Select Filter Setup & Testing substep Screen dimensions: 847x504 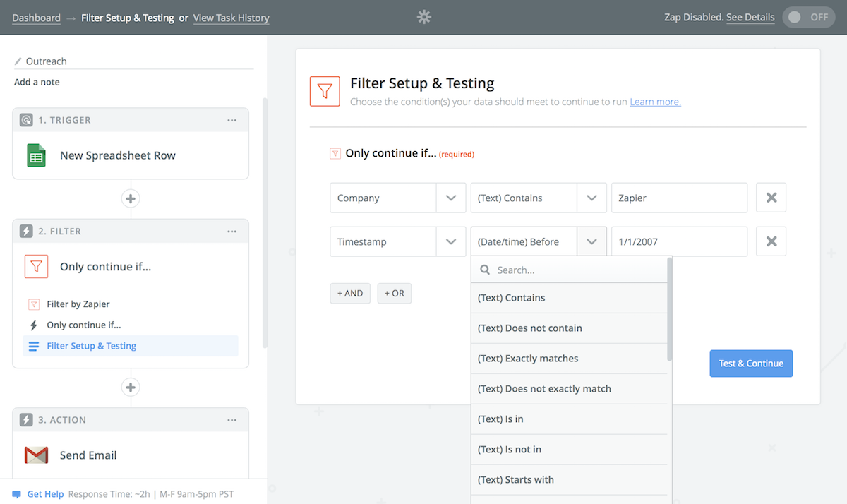tap(131, 346)
